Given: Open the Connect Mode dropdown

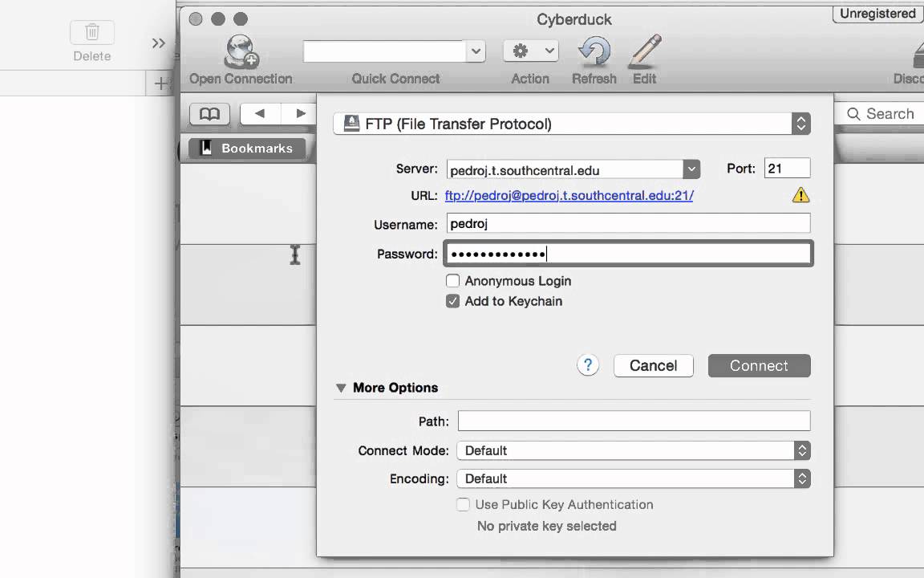Looking at the screenshot, I should (x=634, y=450).
